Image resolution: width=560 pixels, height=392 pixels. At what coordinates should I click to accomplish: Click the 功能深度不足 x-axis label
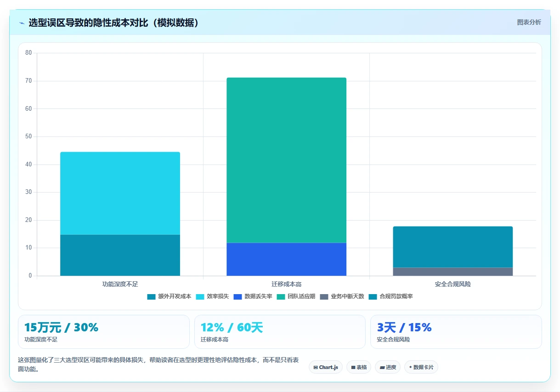point(120,284)
